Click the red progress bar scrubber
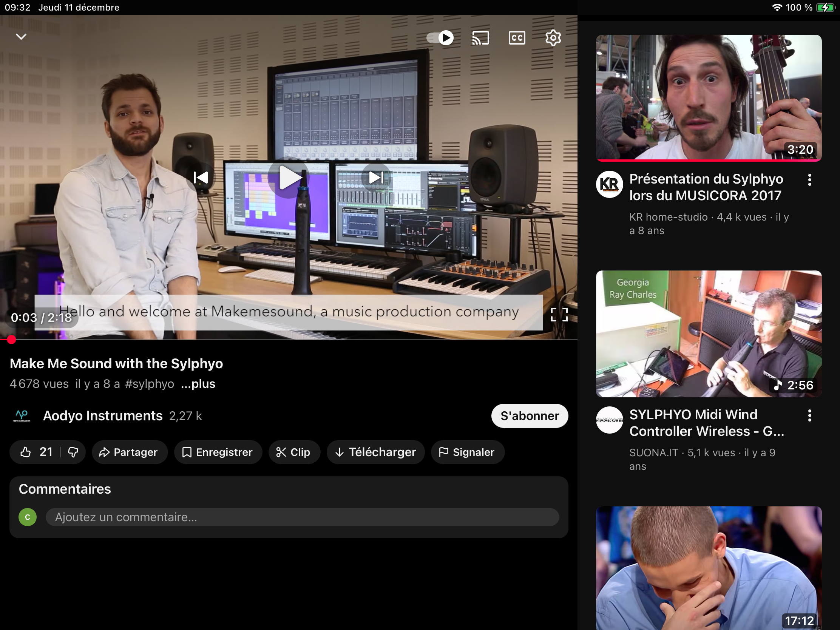The width and height of the screenshot is (840, 630). [11, 340]
